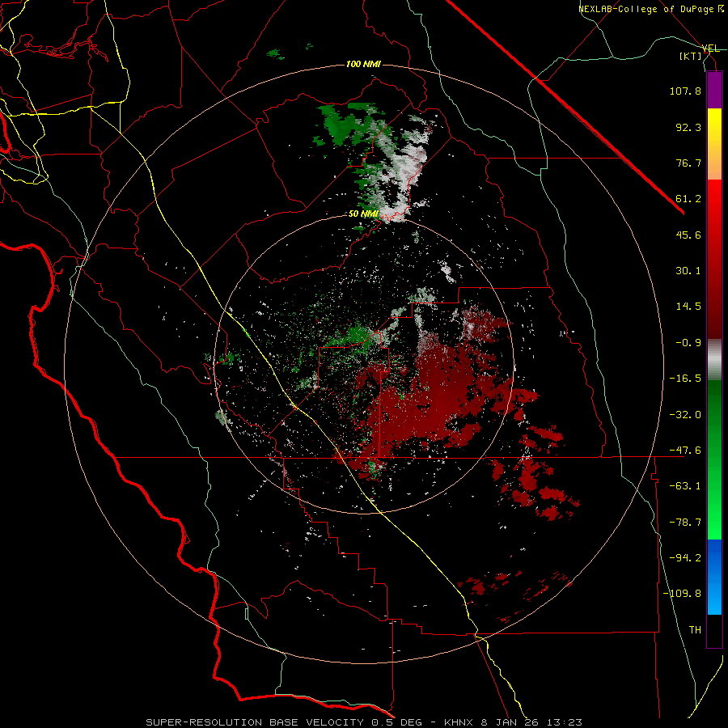Screen dimensions: 728x728
Task: Click the yellow-orange segment of the color bar
Action: tap(714, 144)
